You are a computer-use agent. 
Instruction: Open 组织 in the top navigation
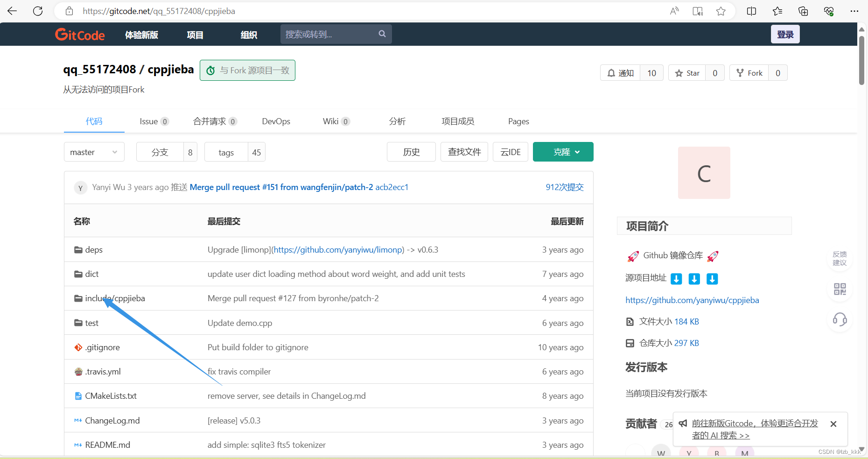pyautogui.click(x=249, y=35)
